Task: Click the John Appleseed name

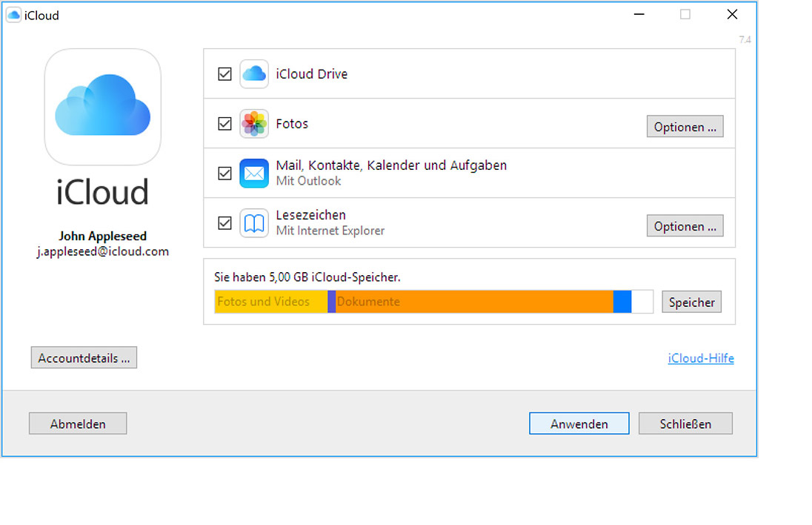Action: coord(102,237)
